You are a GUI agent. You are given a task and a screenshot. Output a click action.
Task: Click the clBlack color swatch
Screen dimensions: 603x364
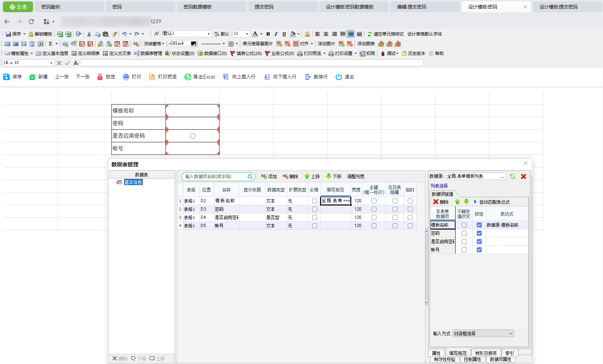coord(193,43)
